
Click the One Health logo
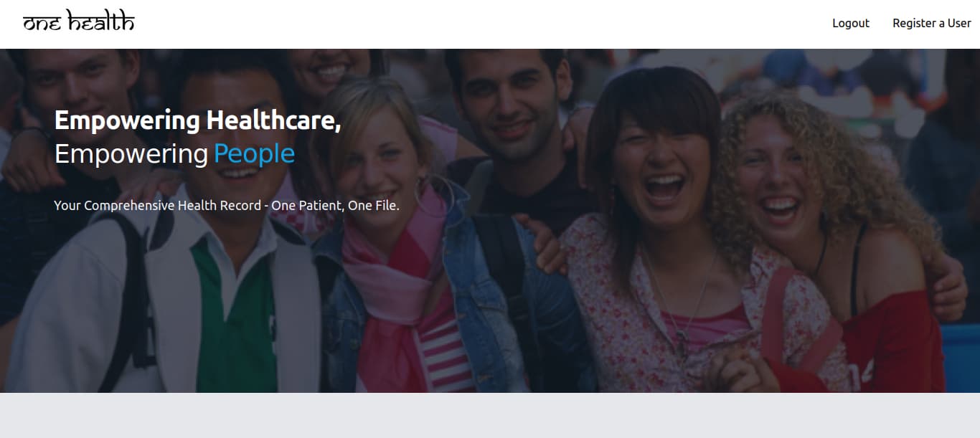pos(79,22)
